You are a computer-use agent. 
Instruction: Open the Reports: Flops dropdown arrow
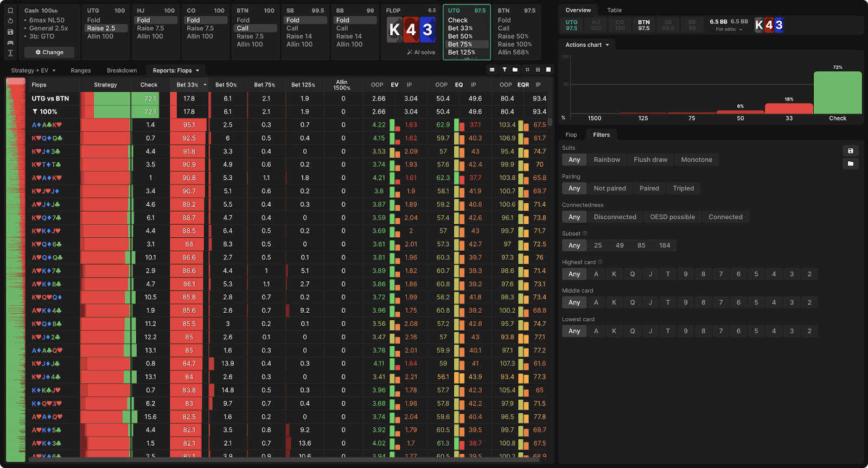[x=197, y=71]
